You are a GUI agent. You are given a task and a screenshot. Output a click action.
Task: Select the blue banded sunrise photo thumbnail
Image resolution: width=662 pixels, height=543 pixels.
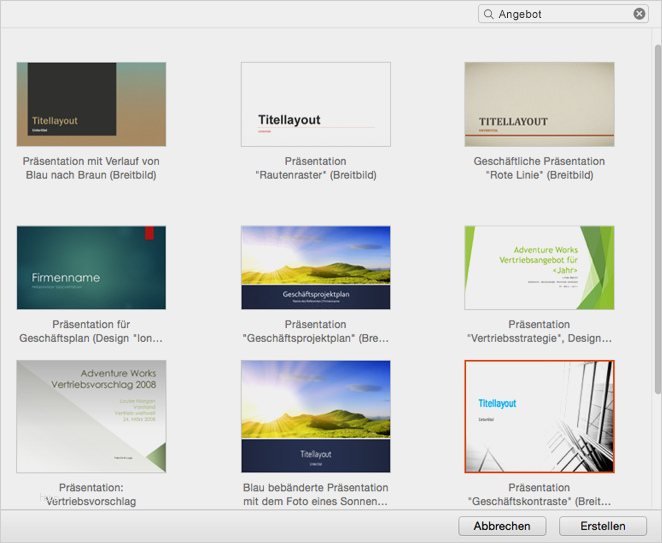coord(315,416)
